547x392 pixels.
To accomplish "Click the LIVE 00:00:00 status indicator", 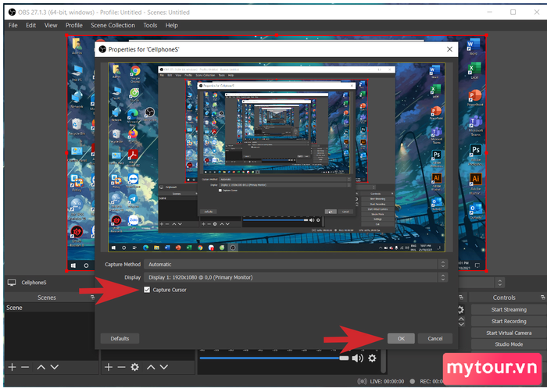I will point(381,382).
